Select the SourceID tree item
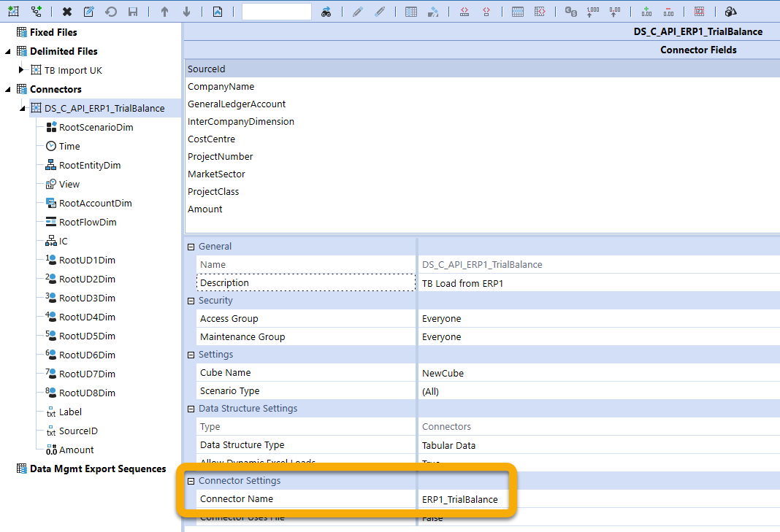 (x=78, y=431)
